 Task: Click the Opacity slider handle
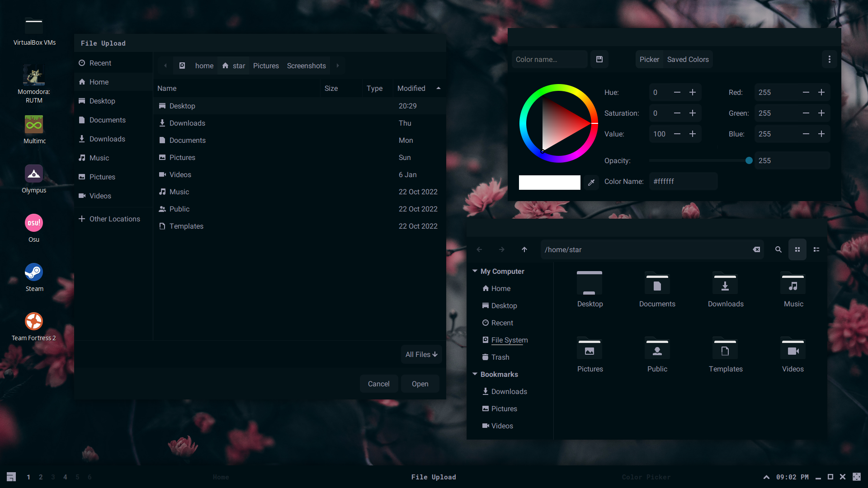[x=749, y=160]
